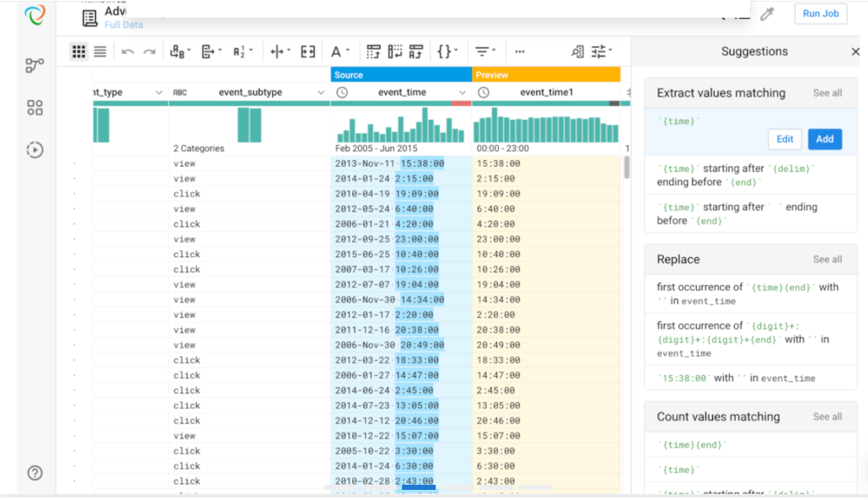Open the Flows icon in left sidebar

coord(35,65)
